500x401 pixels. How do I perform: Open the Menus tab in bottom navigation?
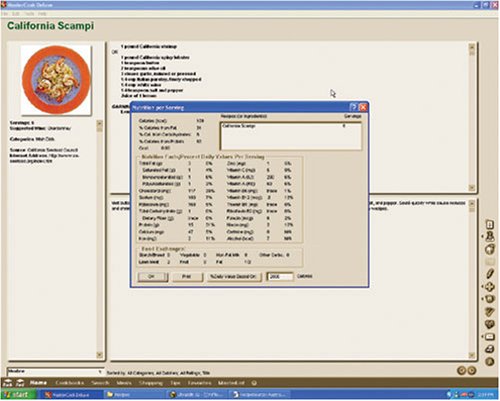[124, 383]
